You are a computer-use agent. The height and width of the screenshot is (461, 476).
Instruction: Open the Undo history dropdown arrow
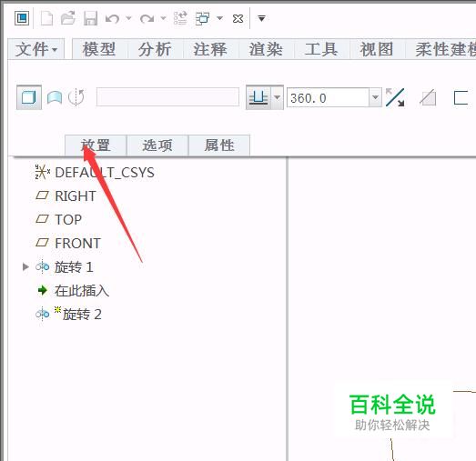tap(128, 18)
